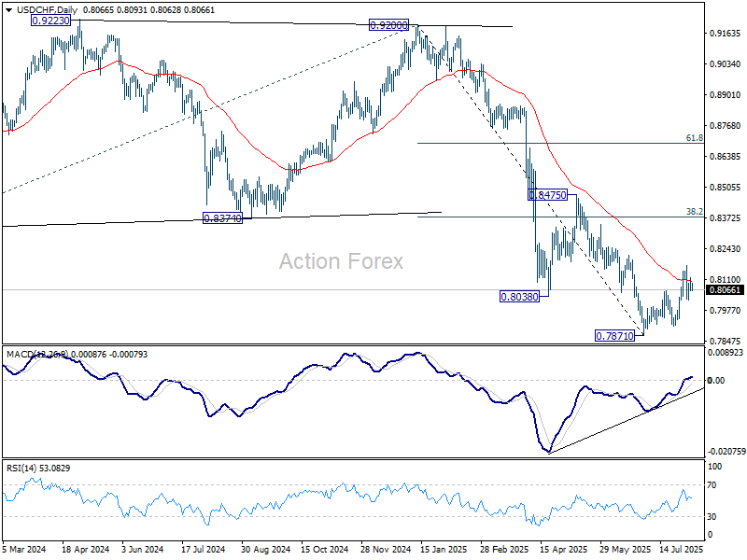
Task: Select the 0.91635 price axis label
Action: (x=725, y=34)
